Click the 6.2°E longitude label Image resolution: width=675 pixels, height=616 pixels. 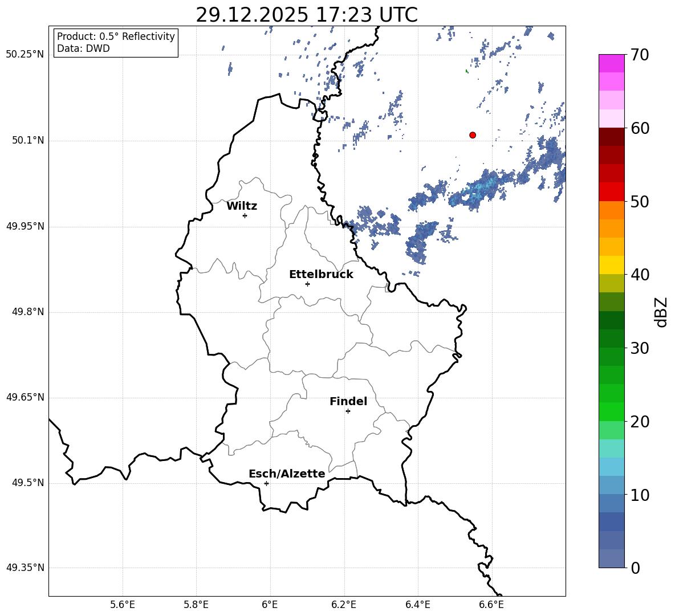tap(344, 605)
